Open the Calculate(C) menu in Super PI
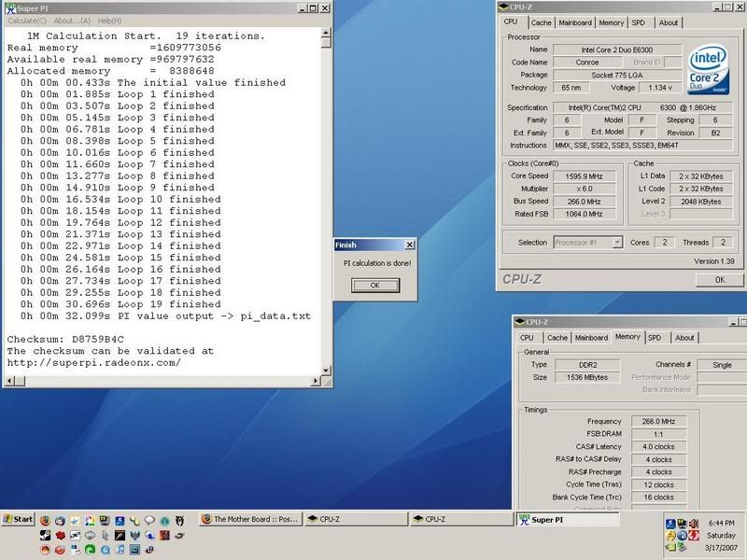Image resolution: width=747 pixels, height=560 pixels. pyautogui.click(x=27, y=21)
